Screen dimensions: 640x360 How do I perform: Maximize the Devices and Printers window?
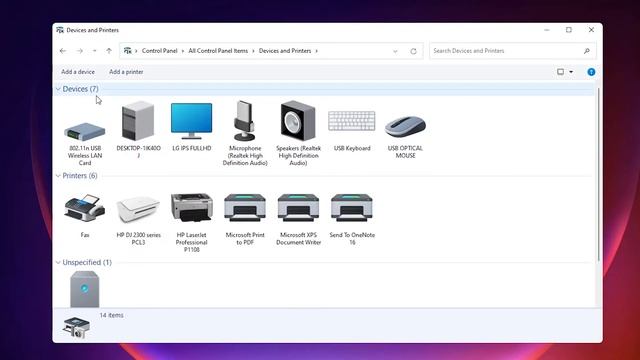click(569, 30)
